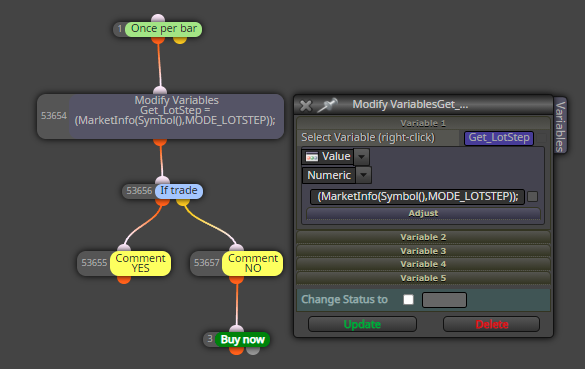Click yellow output connector of If trade
The height and width of the screenshot is (369, 585).
point(183,202)
